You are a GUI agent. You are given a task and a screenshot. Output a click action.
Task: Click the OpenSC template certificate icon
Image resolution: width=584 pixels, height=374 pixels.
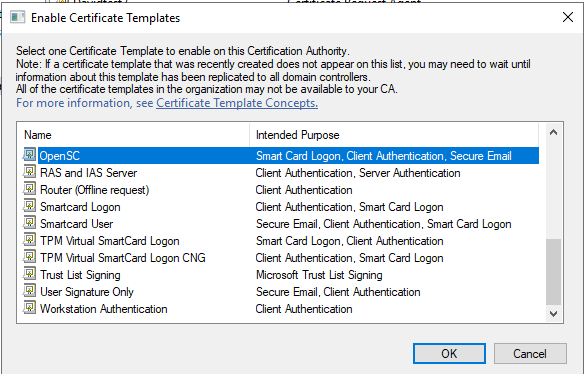[29, 155]
